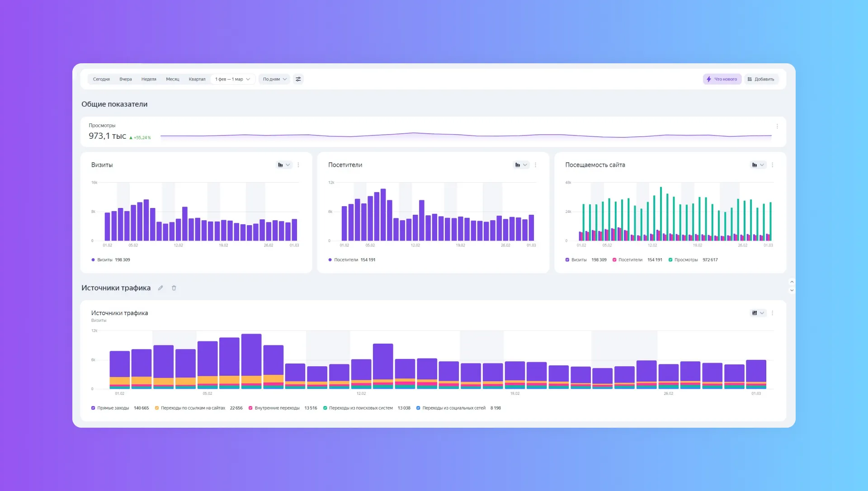Toggle Переходы из поисковых систем checkbox
This screenshot has height=491, width=868.
click(x=325, y=408)
